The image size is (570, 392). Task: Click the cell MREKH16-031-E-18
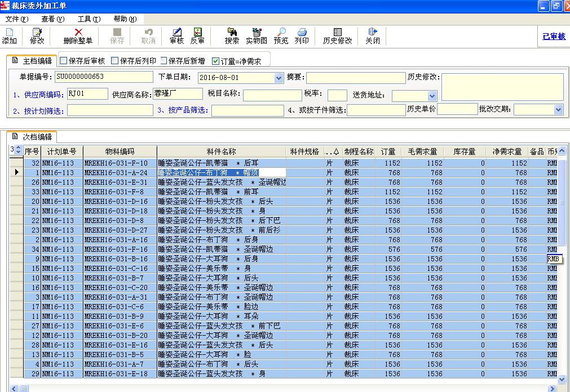[120, 374]
